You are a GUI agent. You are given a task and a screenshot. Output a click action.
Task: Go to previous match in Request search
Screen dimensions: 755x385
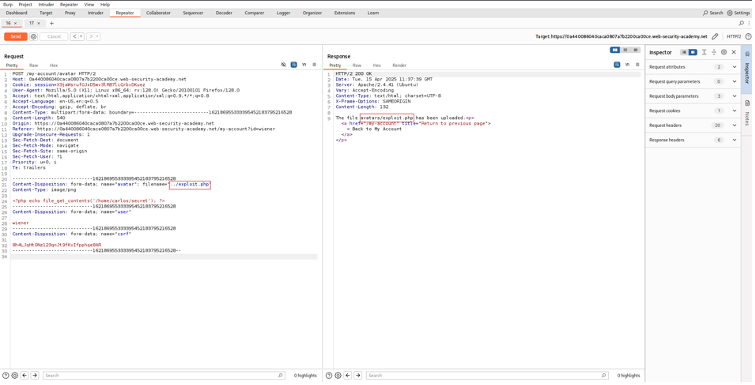pos(25,375)
